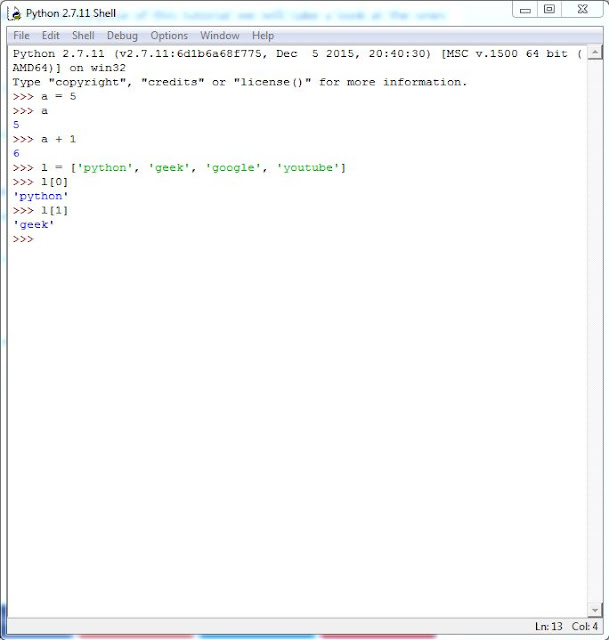Open the Shell menu

pos(83,36)
